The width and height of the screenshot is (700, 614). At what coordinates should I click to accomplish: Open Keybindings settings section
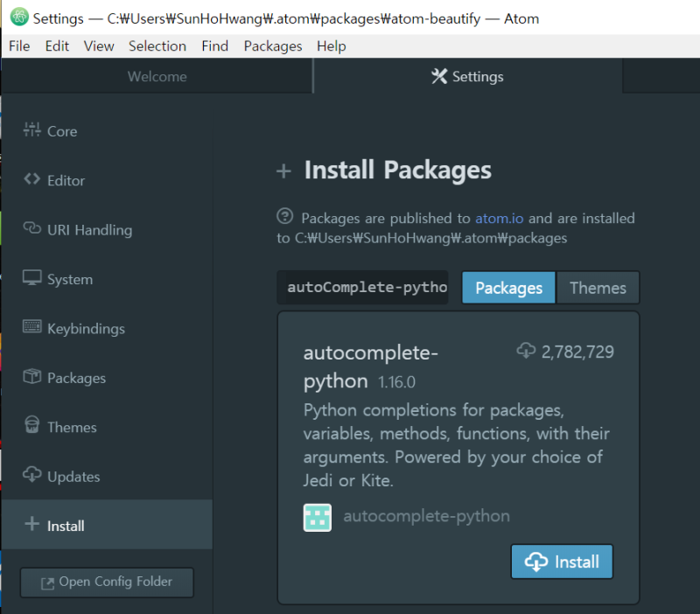pyautogui.click(x=107, y=328)
